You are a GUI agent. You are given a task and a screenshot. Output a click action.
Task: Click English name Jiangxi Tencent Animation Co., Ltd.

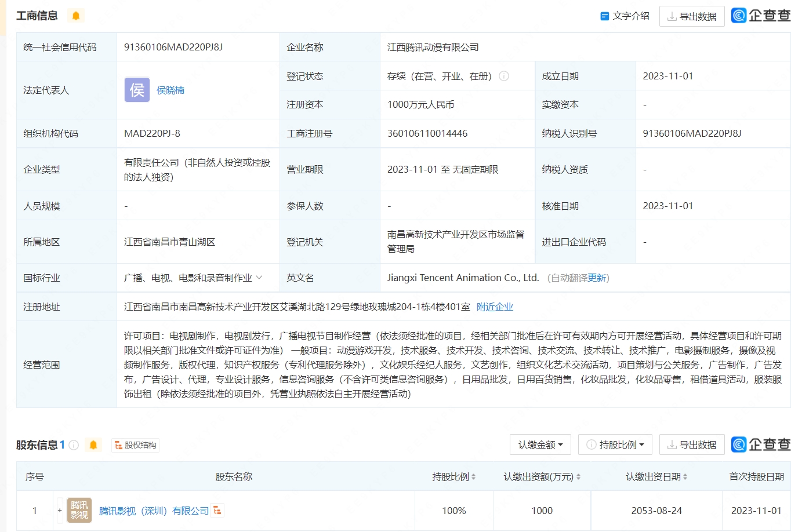click(x=463, y=278)
